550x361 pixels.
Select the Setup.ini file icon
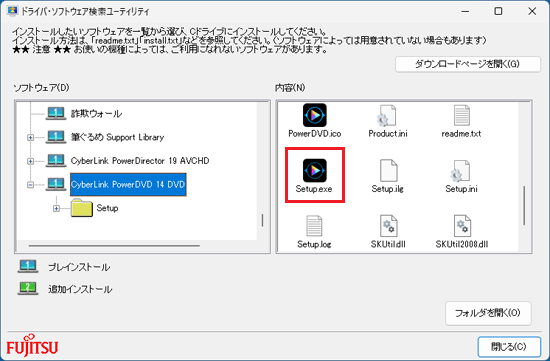[x=461, y=171]
